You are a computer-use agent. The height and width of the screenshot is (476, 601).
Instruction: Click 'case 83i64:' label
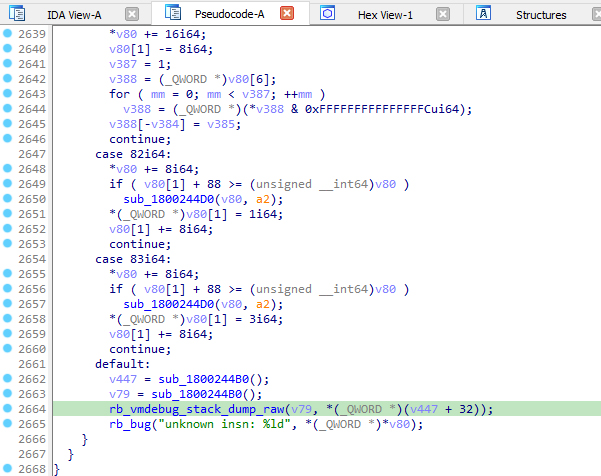pyautogui.click(x=133, y=259)
